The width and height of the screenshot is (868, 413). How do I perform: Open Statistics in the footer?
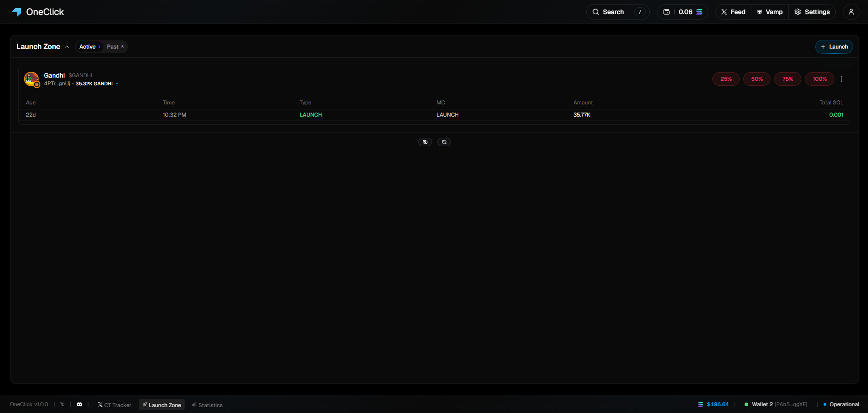click(x=207, y=405)
